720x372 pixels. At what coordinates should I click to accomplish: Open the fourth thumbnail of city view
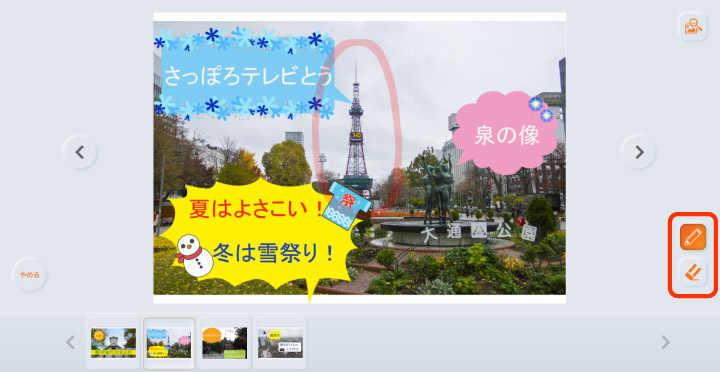pyautogui.click(x=280, y=343)
